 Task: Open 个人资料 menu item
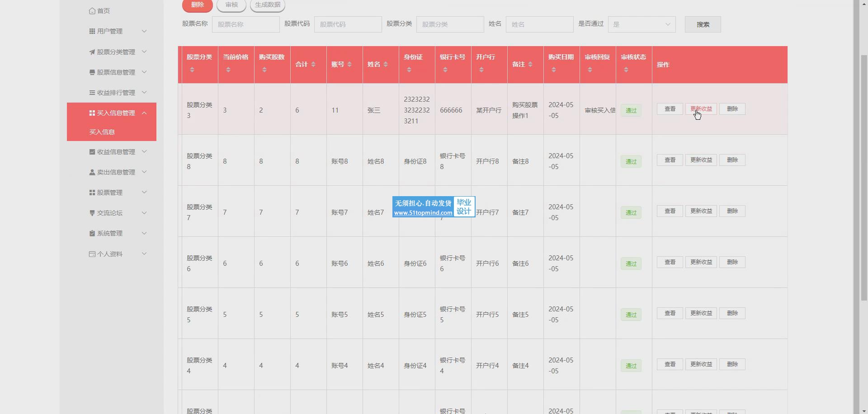[112, 254]
